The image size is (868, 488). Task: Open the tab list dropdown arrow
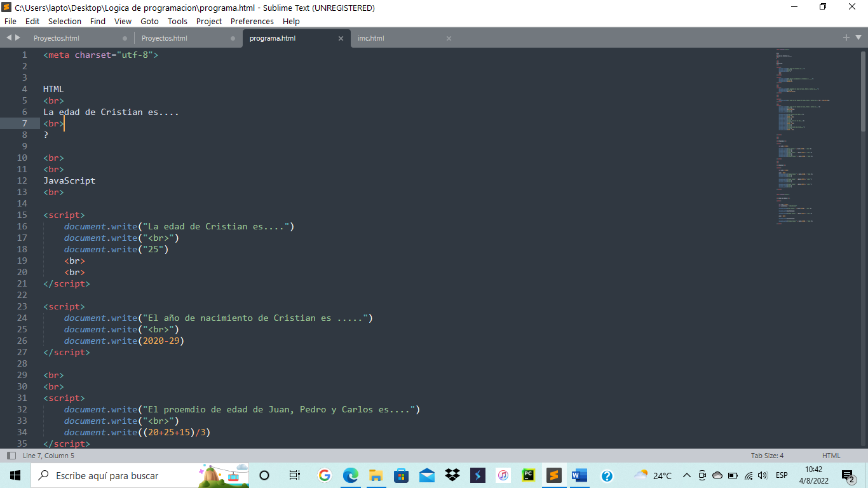(858, 38)
